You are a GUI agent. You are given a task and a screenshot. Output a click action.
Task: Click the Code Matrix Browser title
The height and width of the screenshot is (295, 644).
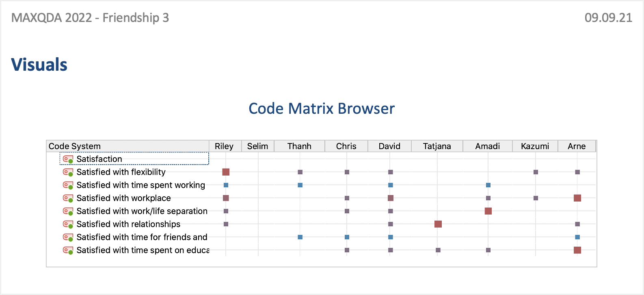(322, 108)
